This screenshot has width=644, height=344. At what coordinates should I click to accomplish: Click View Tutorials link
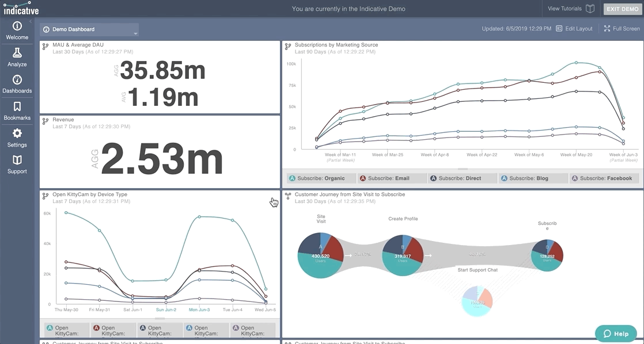(x=565, y=9)
